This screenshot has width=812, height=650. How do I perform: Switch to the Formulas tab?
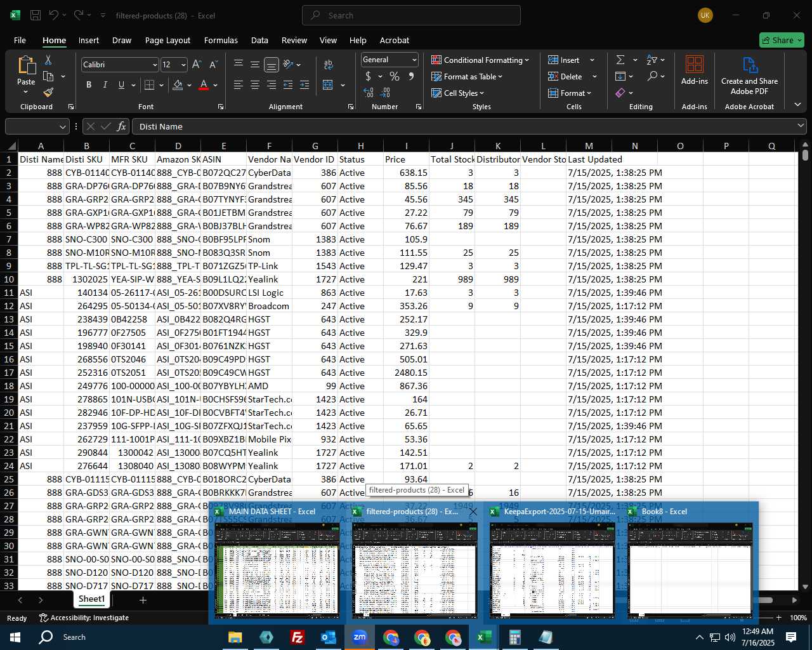coord(221,40)
